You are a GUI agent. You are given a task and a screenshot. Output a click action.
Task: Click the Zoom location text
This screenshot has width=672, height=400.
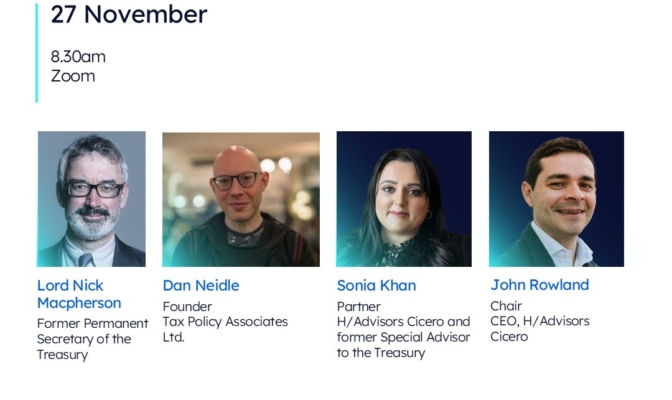pyautogui.click(x=73, y=75)
